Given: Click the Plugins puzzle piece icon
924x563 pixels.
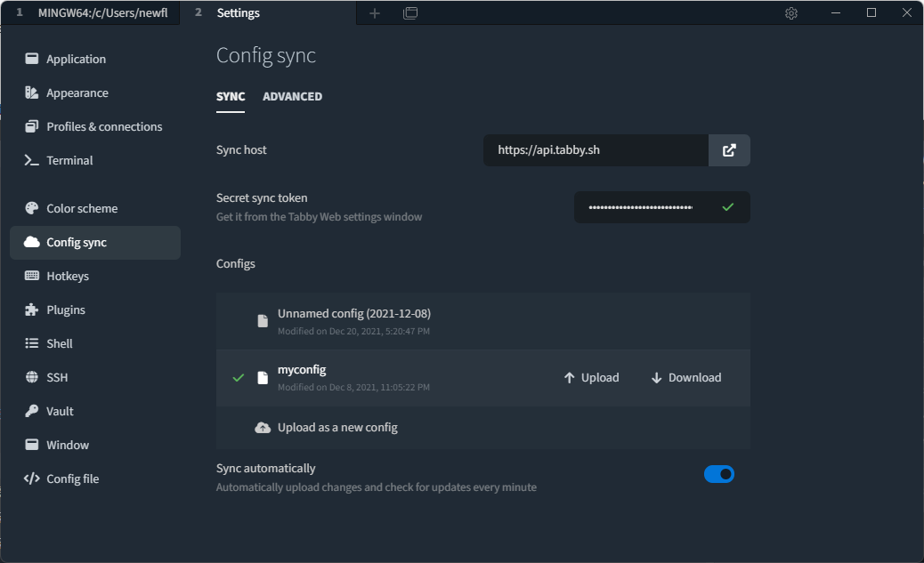Looking at the screenshot, I should 32,310.
